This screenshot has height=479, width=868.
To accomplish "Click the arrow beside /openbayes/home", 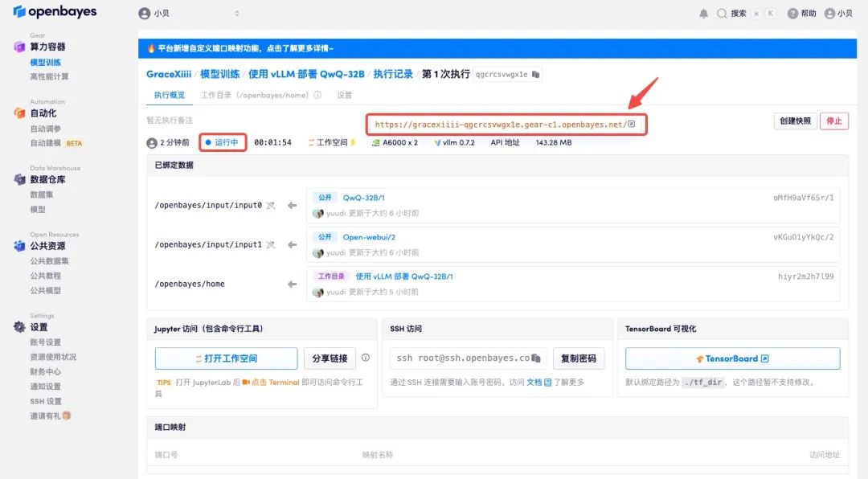I will tap(293, 284).
